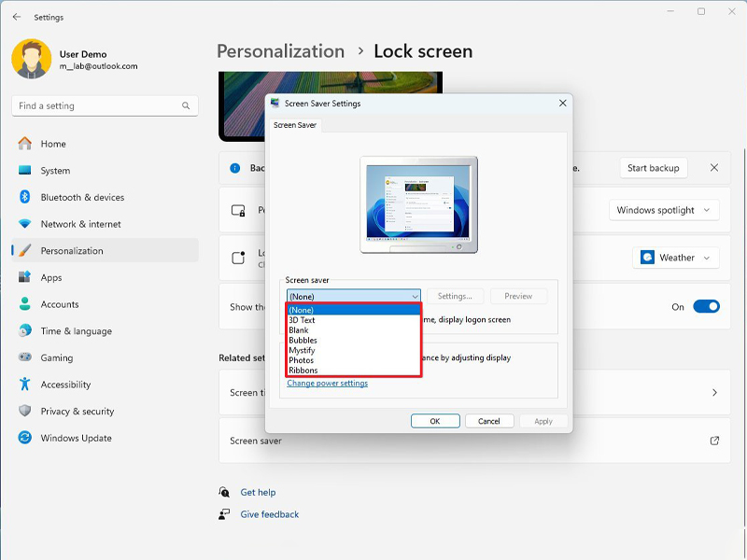This screenshot has width=747, height=560.
Task: Open Change power settings link
Action: [328, 383]
